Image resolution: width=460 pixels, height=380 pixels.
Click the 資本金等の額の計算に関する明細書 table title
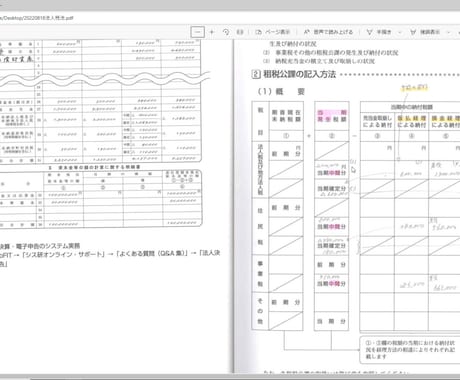[99, 167]
